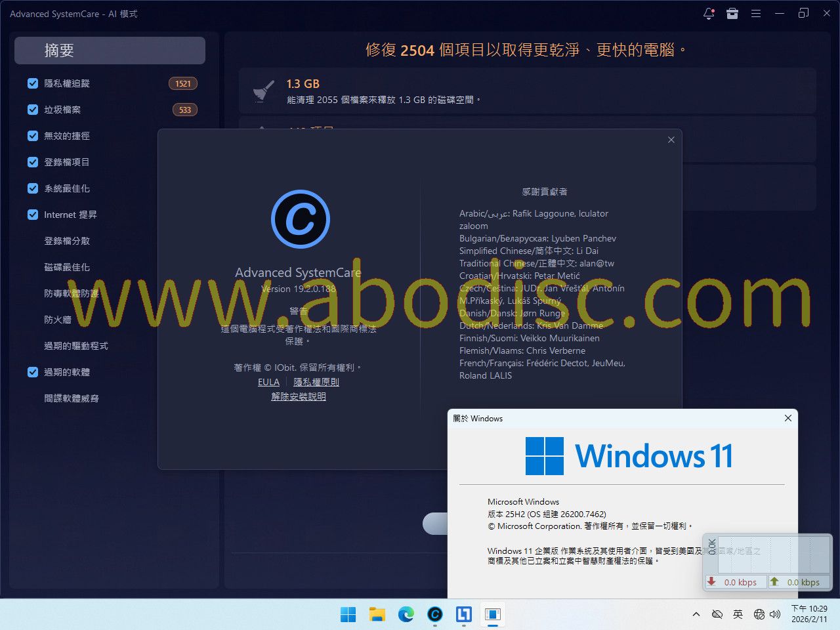Open the hamburger options menu
The width and height of the screenshot is (840, 630).
[x=756, y=14]
